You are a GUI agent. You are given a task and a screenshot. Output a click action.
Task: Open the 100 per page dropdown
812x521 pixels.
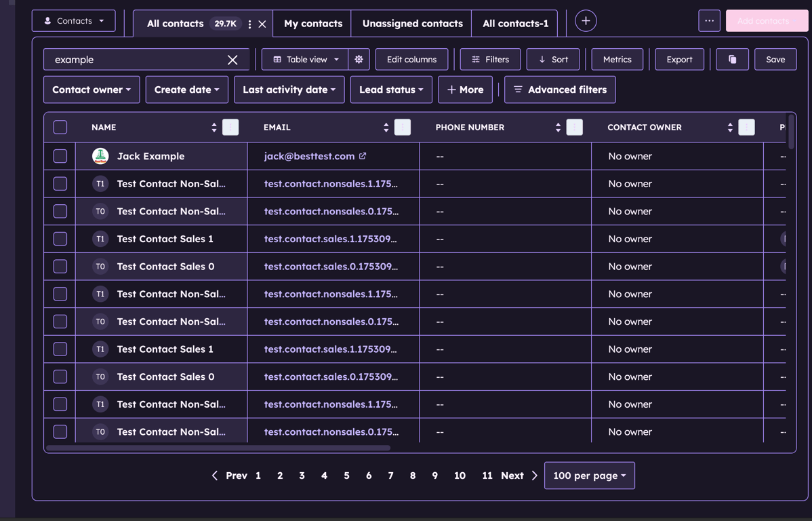pyautogui.click(x=589, y=475)
